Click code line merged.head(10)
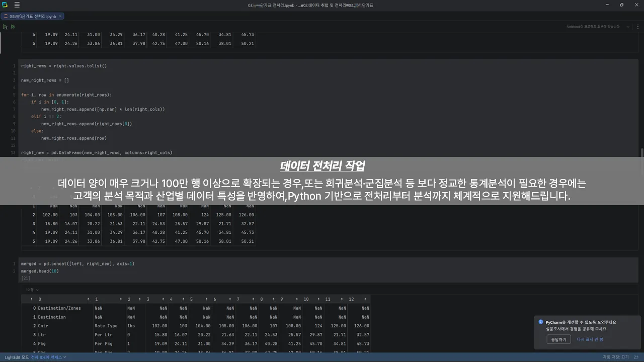The image size is (644, 362). (40, 271)
